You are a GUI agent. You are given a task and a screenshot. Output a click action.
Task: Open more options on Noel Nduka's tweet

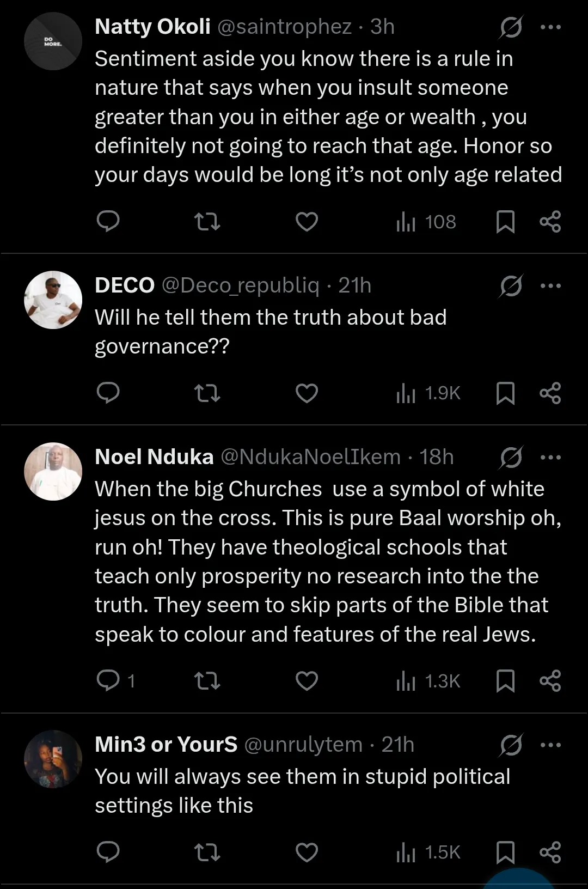(x=550, y=458)
